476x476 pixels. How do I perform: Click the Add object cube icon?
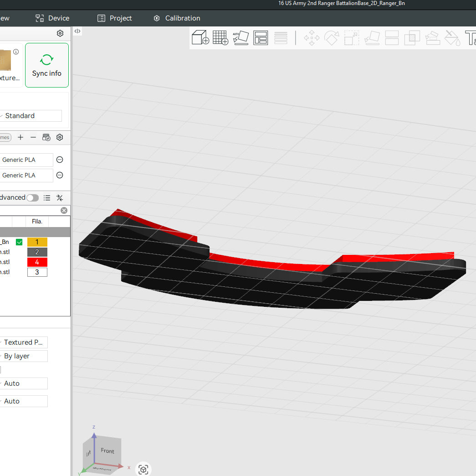point(200,37)
